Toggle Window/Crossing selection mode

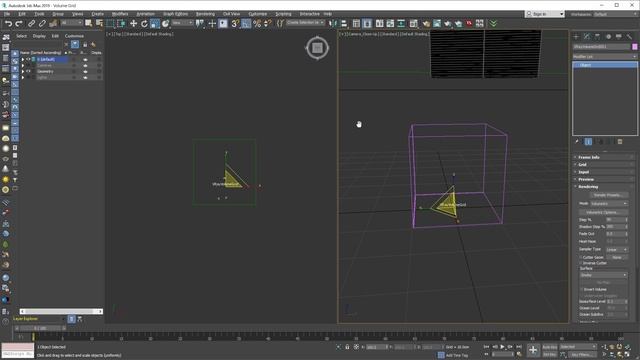[121, 24]
